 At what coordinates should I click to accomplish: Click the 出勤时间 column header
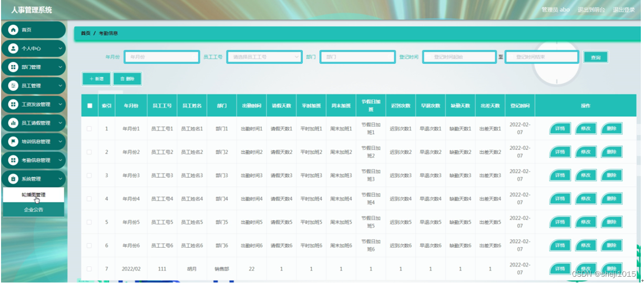(251, 106)
